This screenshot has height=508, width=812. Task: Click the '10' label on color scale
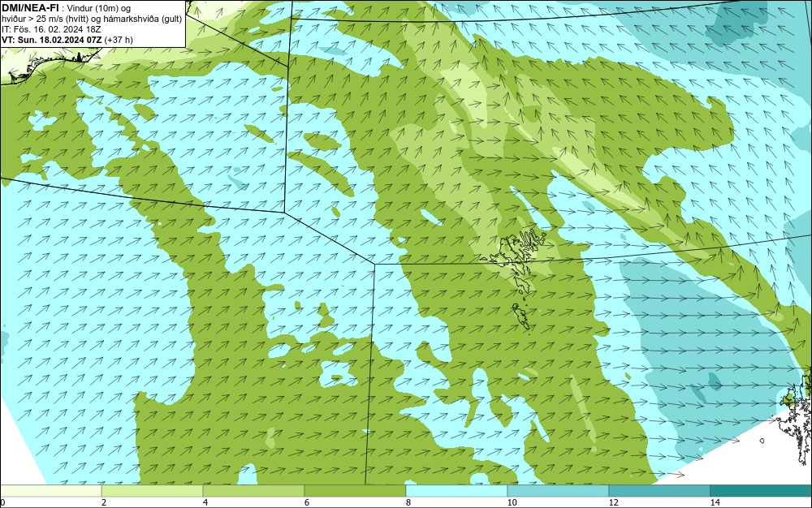(512, 503)
